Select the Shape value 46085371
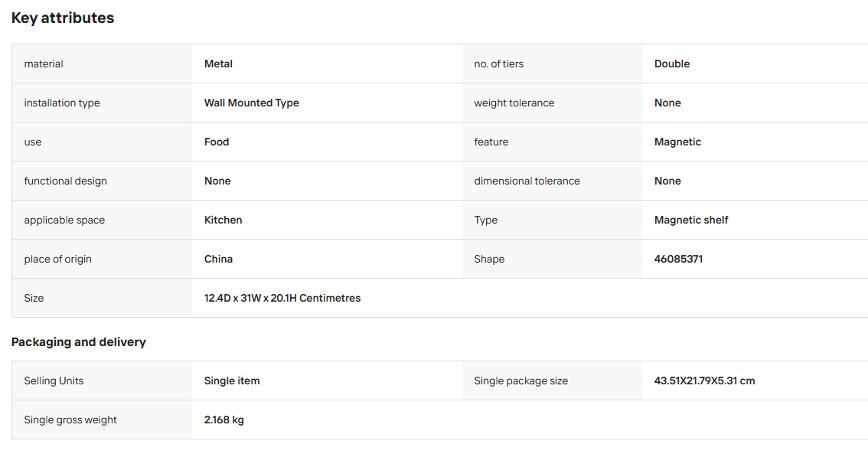 678,259
